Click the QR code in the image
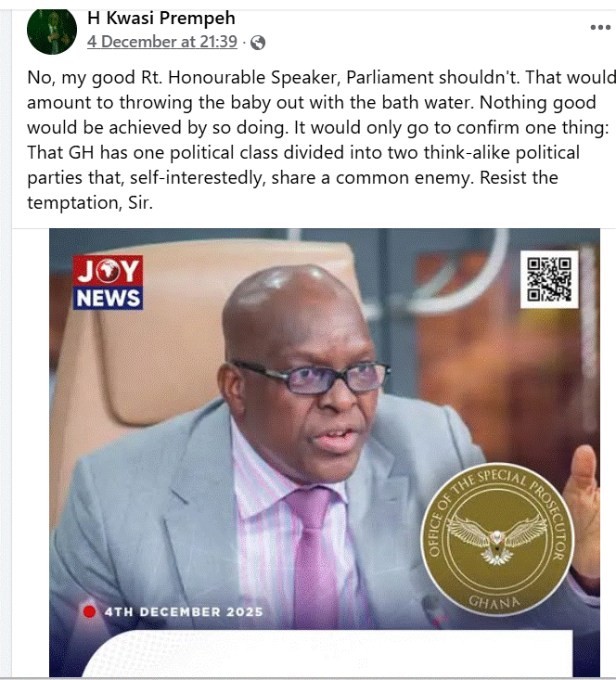 click(x=549, y=279)
